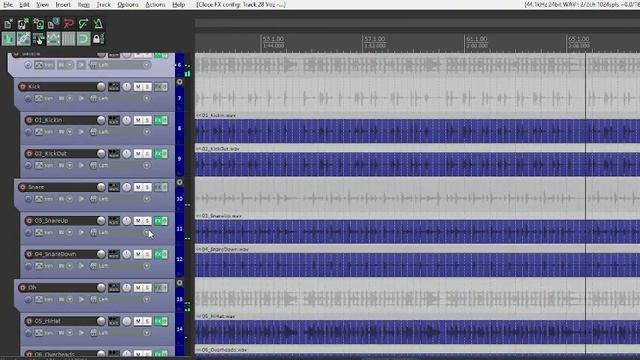
Task: Toggle snap magnet toolbar icon
Action: coord(84,39)
